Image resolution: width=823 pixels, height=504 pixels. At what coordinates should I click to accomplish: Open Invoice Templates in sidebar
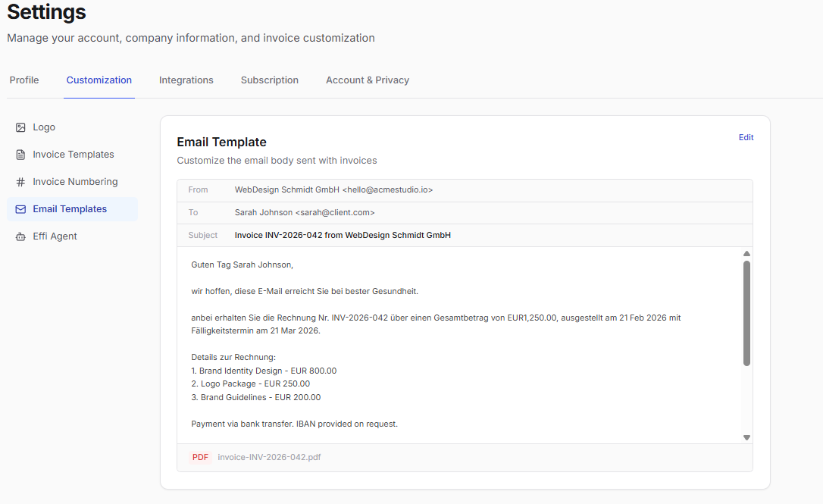pos(73,155)
